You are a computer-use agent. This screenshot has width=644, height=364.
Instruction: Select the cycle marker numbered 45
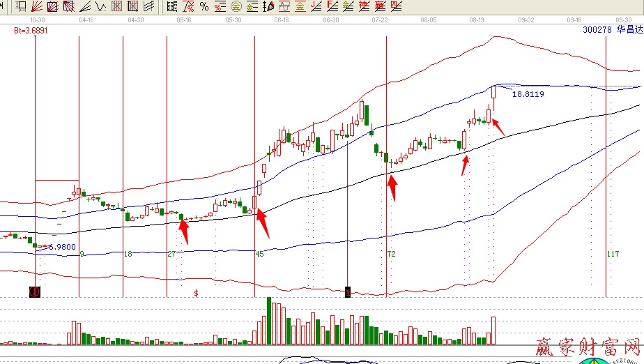click(260, 255)
